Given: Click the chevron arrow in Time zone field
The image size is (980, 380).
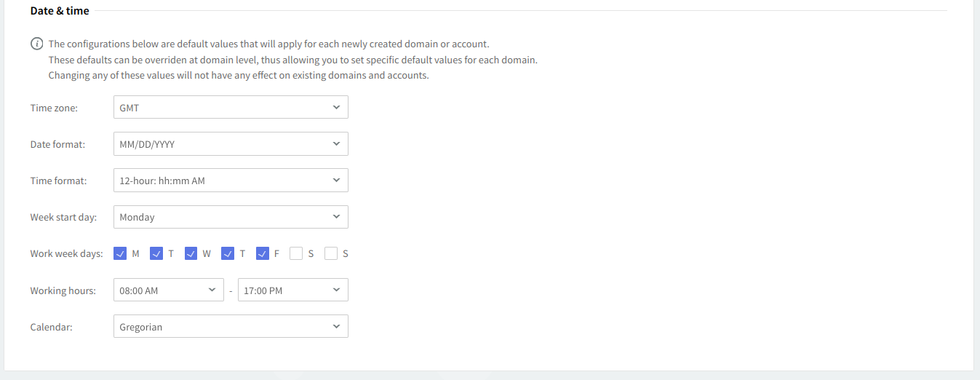Looking at the screenshot, I should point(336,108).
